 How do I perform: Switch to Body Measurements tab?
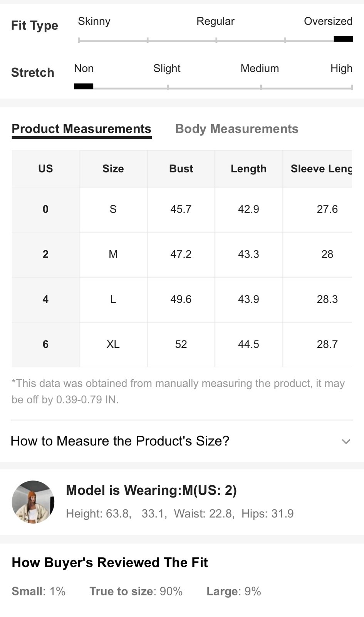point(237,129)
